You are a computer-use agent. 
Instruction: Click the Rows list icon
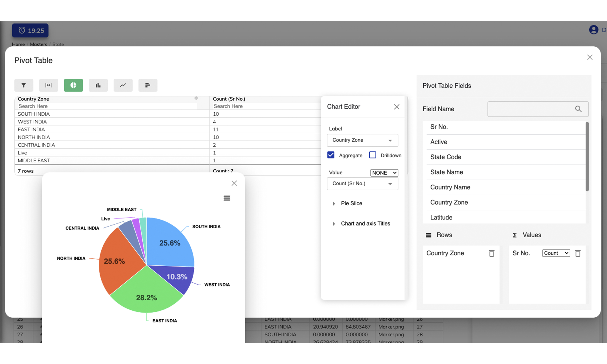pos(429,235)
